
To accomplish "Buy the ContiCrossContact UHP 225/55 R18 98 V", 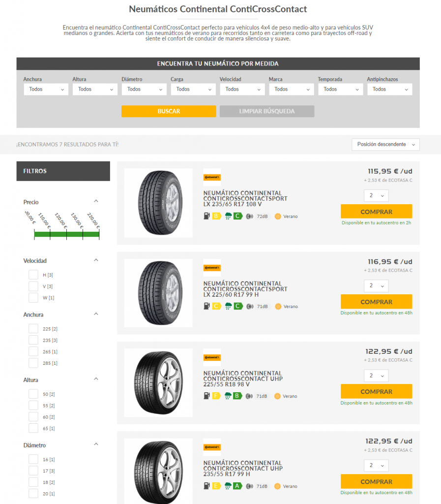I will tap(377, 391).
